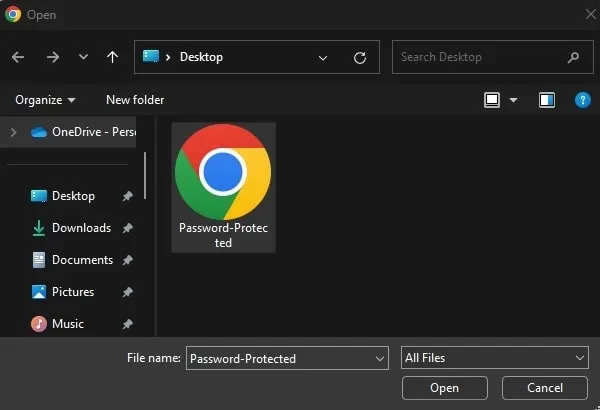
Task: Click Desktop breadcrumb in address bar
Action: coord(201,57)
